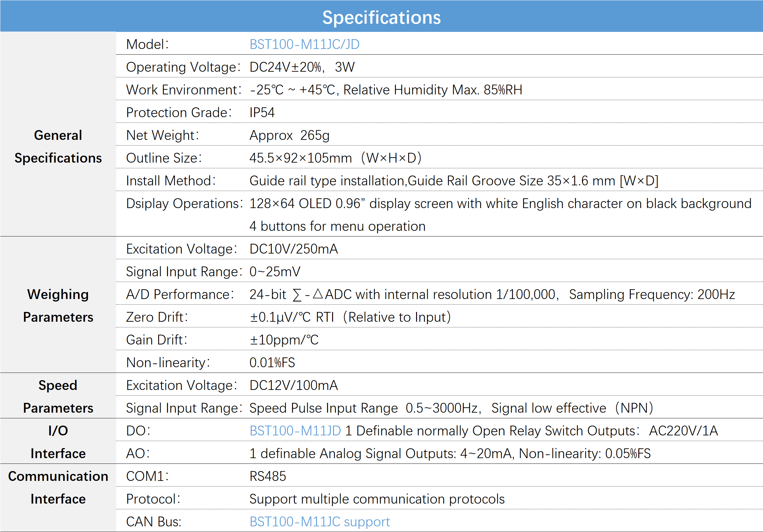Click the Install Method label
The width and height of the screenshot is (763, 532).
point(171,181)
